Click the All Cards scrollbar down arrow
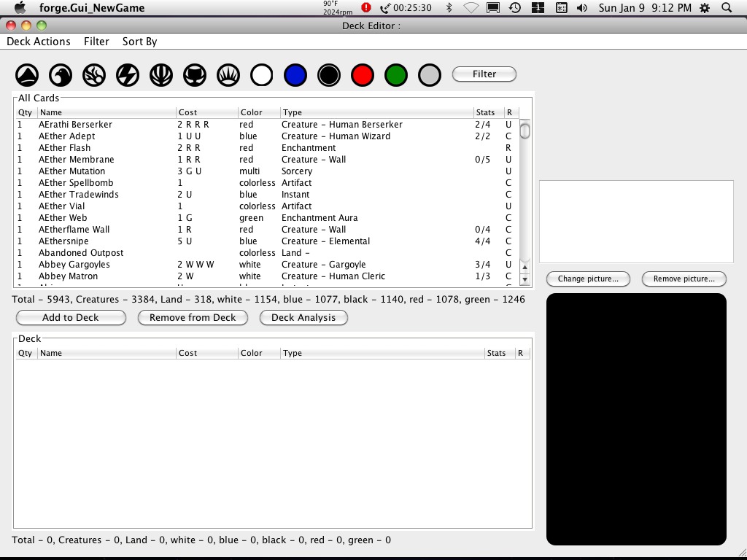The width and height of the screenshot is (747, 560). (525, 279)
